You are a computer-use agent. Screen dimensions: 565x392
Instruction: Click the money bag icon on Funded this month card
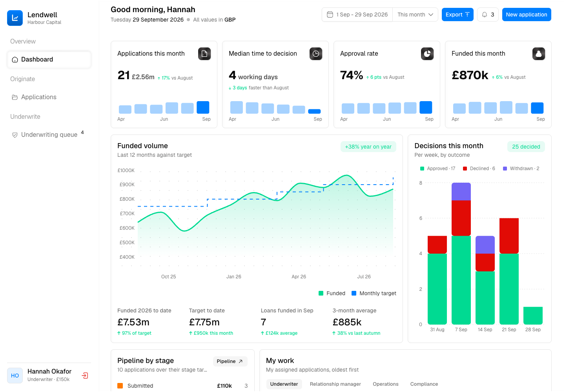coord(539,54)
